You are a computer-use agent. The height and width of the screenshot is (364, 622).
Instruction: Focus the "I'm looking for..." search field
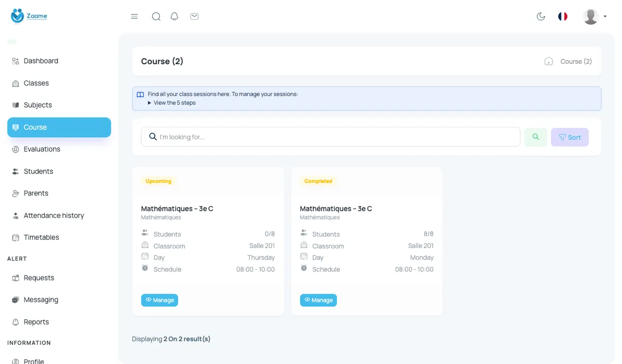[331, 137]
